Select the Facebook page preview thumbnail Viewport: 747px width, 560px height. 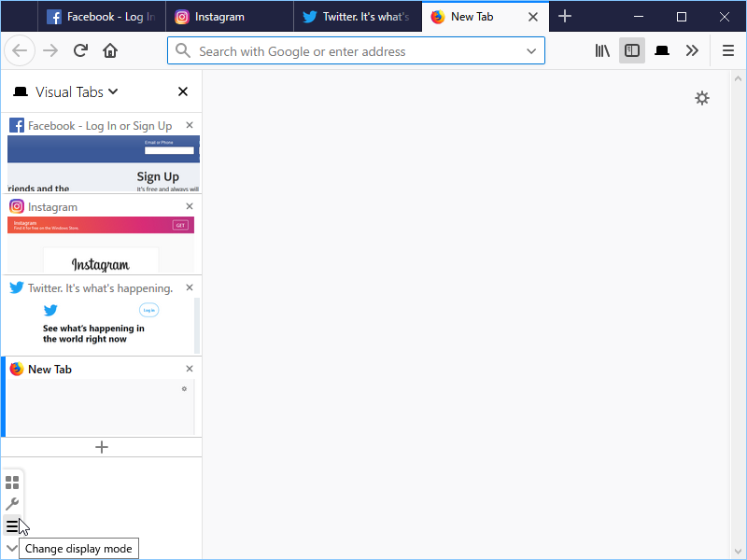(104, 164)
